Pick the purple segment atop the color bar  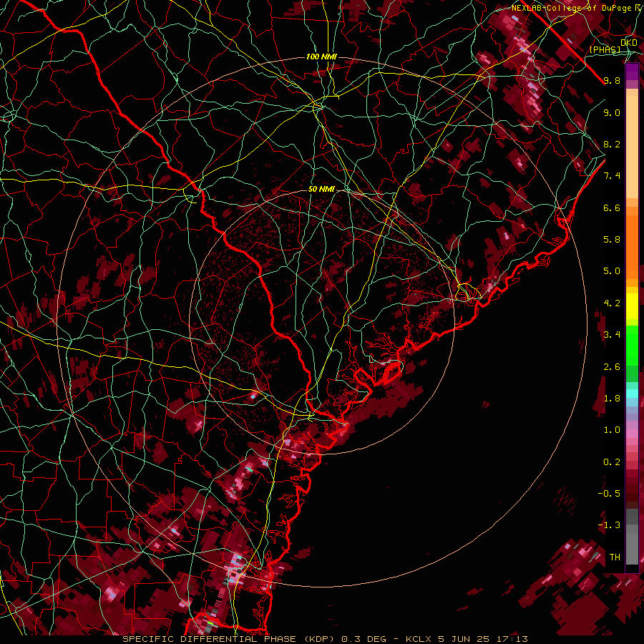[x=632, y=72]
